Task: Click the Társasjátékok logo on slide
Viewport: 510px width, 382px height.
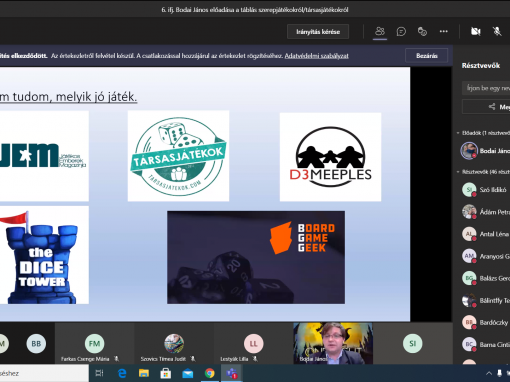Action: [178, 156]
